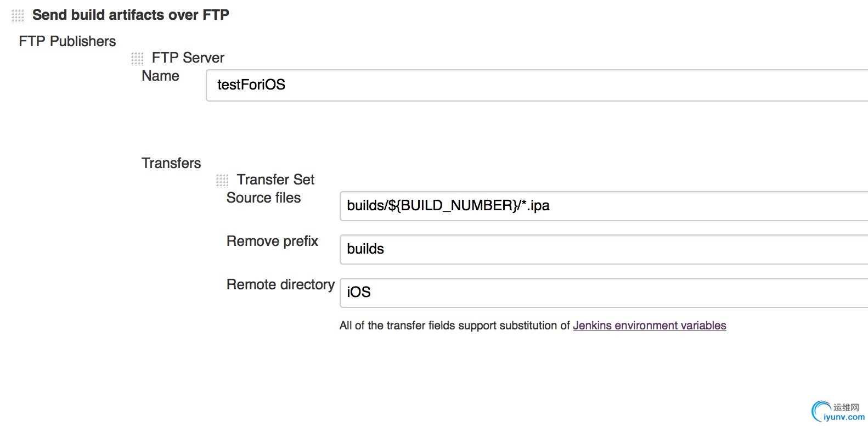Click the Name label
This screenshot has width=868, height=426.
(160, 76)
